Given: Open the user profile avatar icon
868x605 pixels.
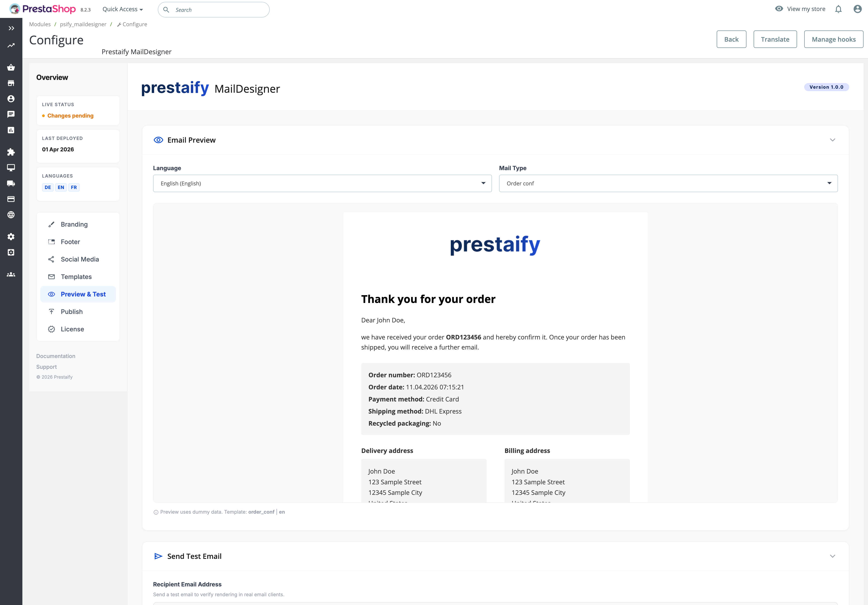Looking at the screenshot, I should [857, 9].
